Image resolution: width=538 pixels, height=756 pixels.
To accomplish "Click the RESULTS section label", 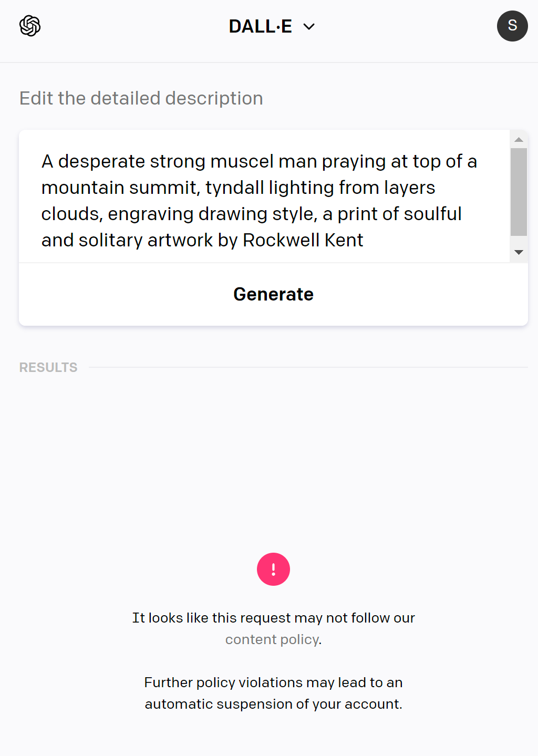I will pos(48,367).
